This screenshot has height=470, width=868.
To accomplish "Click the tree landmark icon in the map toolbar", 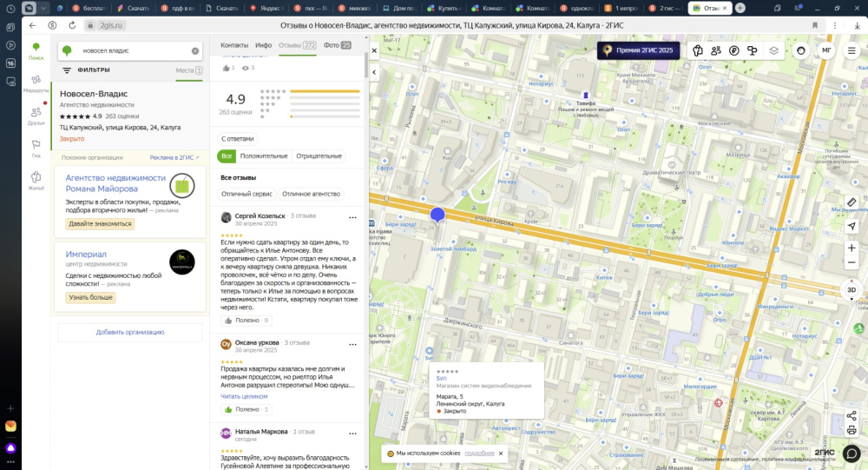I will click(x=753, y=50).
